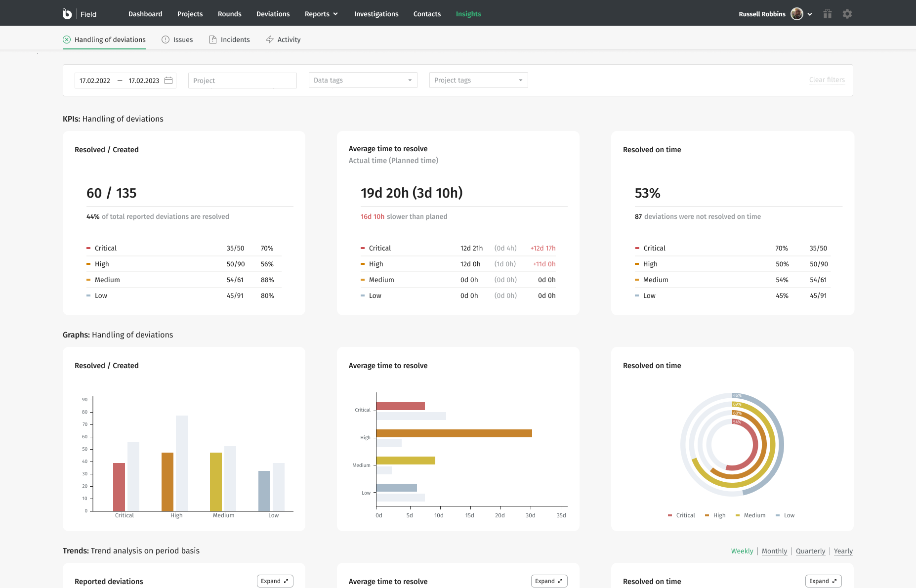Toggle Critical legend in Resolved on time chart
Image resolution: width=916 pixels, height=588 pixels.
(x=681, y=515)
